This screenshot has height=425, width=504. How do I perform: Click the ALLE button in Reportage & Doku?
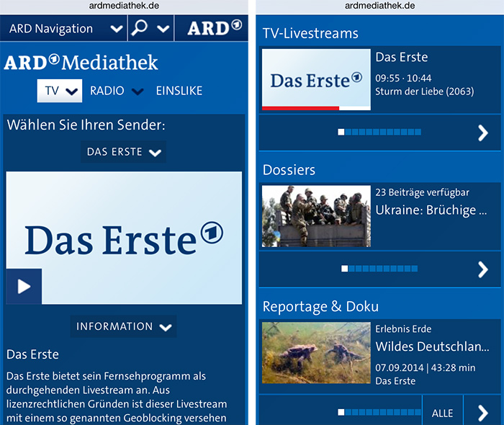click(x=442, y=413)
